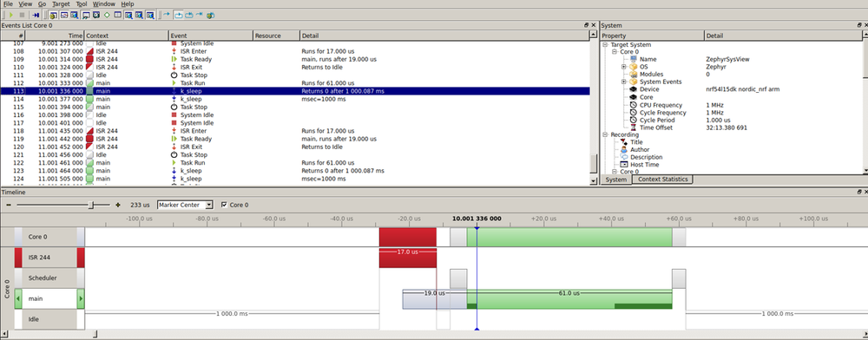Click the ISR 244 timeline row label
Image resolution: width=868 pixels, height=340 pixels.
pyautogui.click(x=49, y=257)
